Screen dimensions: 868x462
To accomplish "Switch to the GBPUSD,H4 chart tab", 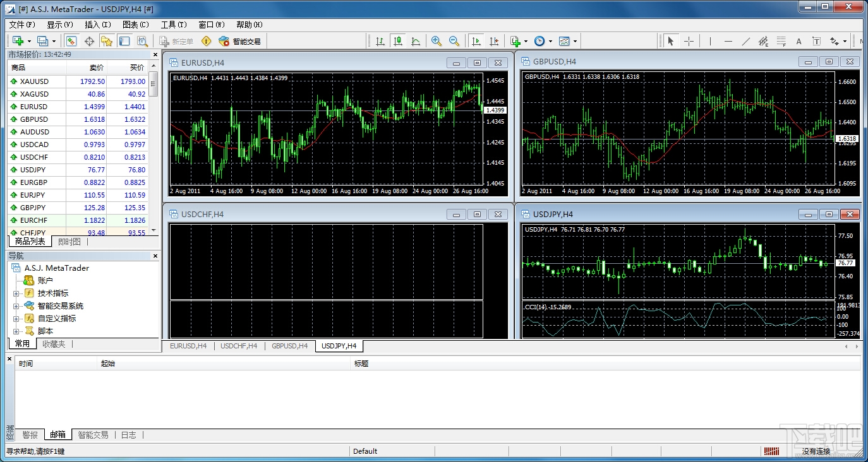I will click(289, 346).
